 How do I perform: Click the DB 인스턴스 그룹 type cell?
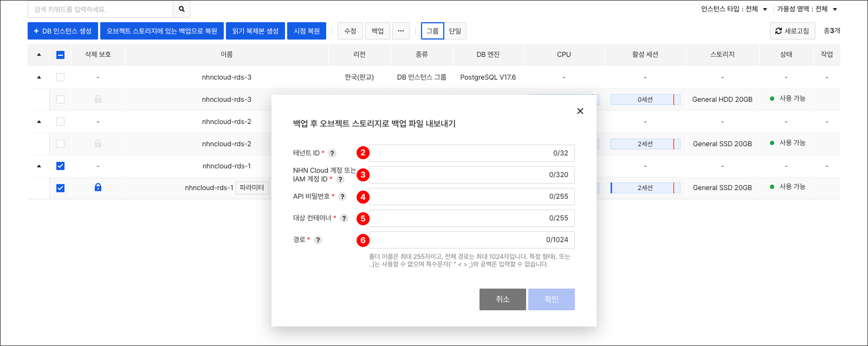pyautogui.click(x=422, y=77)
